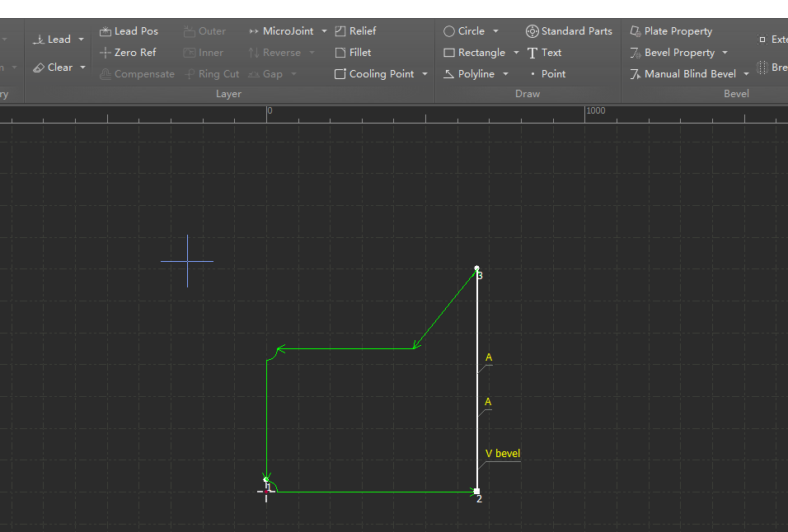Select the Outer option

pos(204,31)
